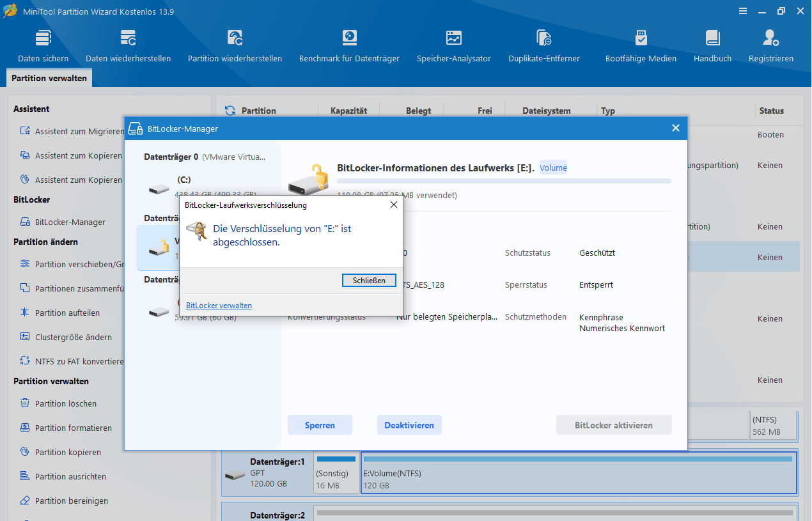Screen dimensions: 812x521
Task: Select Partition ausrichten option
Action: coord(63,476)
